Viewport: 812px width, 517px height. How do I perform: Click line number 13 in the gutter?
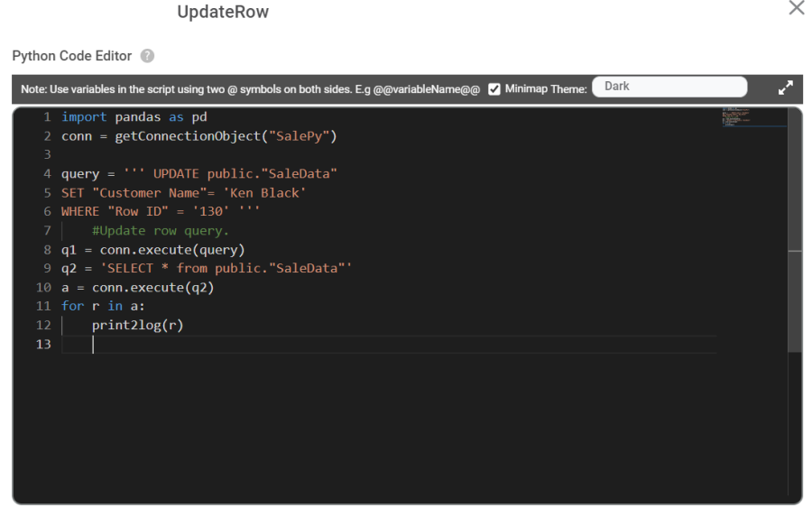coord(43,344)
